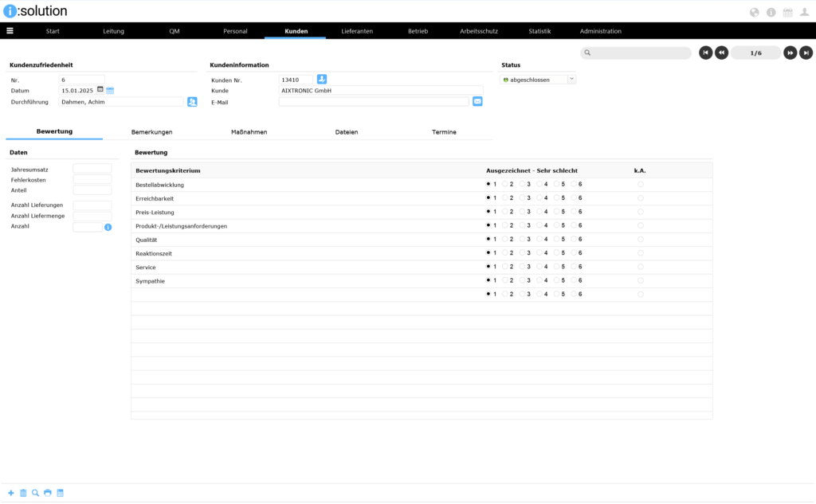Image resolution: width=816 pixels, height=504 pixels.
Task: Click the printer icon in the bottom toolbar
Action: pyautogui.click(x=48, y=493)
